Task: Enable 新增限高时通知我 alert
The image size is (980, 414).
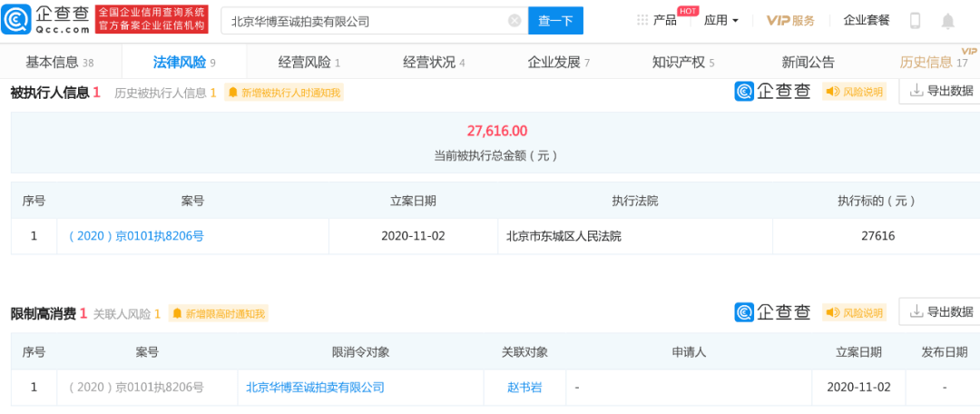Action: tap(218, 313)
